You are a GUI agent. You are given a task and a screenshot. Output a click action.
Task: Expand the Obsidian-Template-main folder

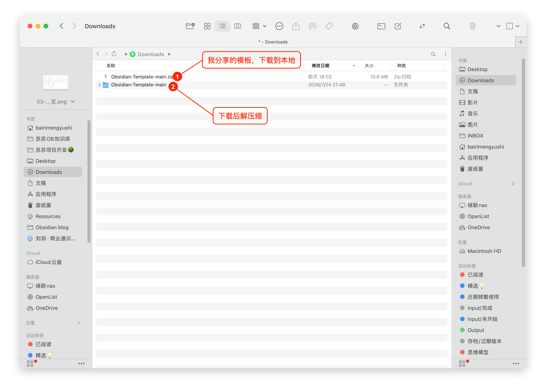(100, 85)
